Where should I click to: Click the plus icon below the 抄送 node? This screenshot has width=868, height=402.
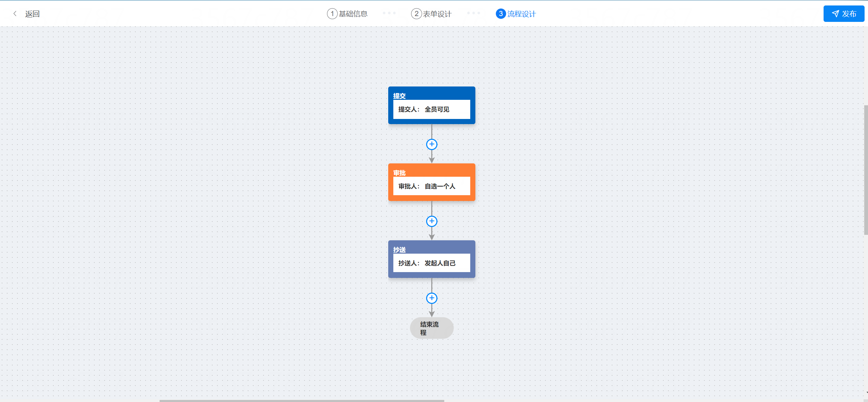pyautogui.click(x=432, y=298)
